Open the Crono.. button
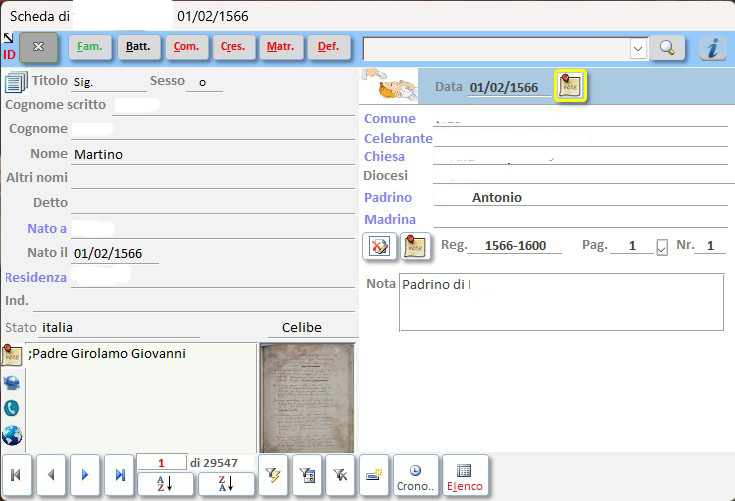735x501 pixels. pos(416,475)
